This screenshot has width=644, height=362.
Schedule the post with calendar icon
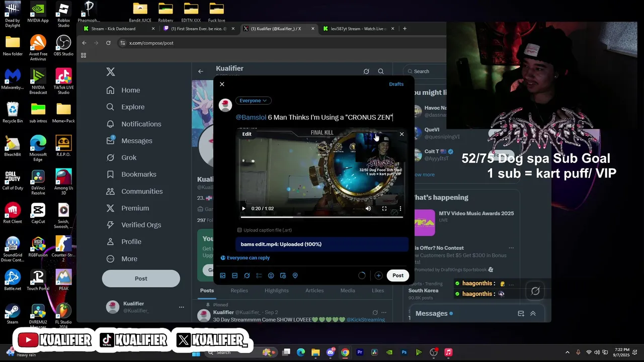(283, 276)
